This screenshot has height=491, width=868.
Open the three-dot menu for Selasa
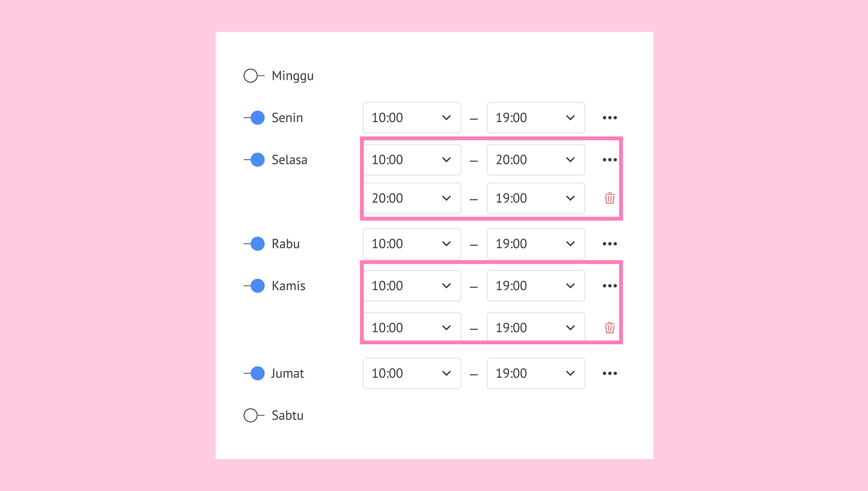[x=610, y=159]
